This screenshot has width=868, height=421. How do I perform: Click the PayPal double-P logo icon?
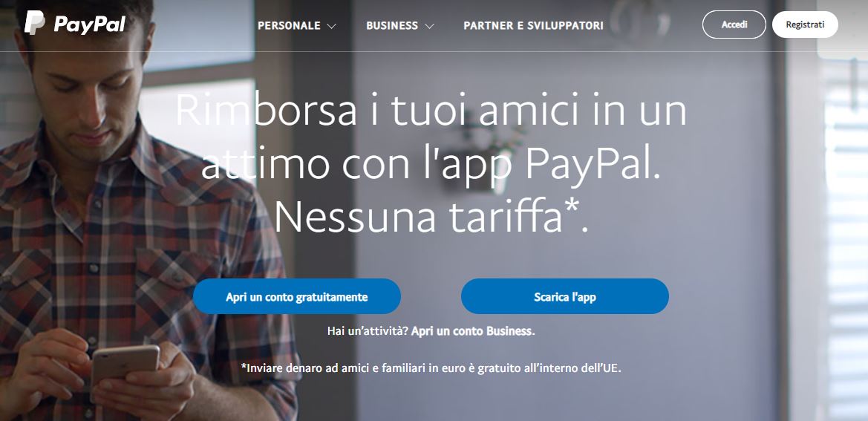[35, 23]
